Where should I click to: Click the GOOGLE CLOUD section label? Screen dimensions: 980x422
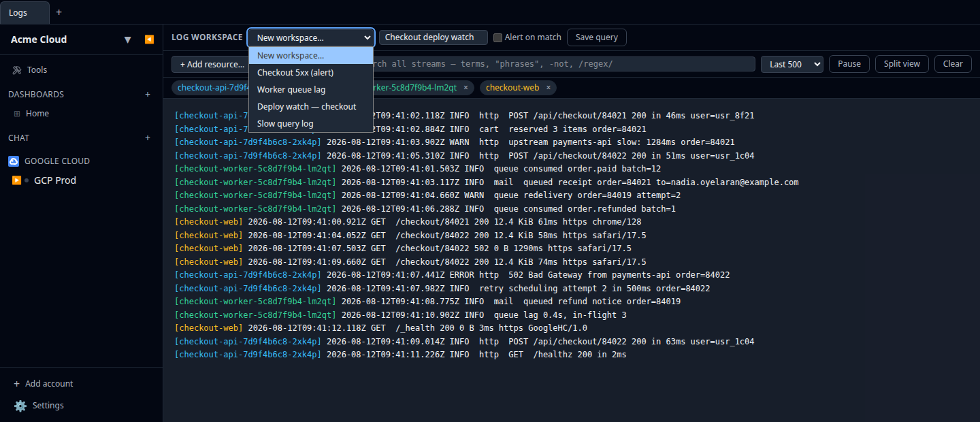pyautogui.click(x=57, y=161)
